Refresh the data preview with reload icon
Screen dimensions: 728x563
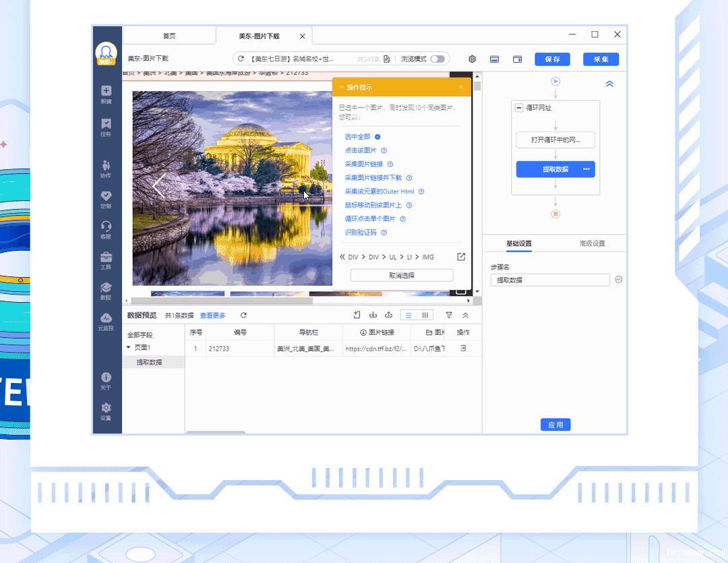pyautogui.click(x=243, y=315)
